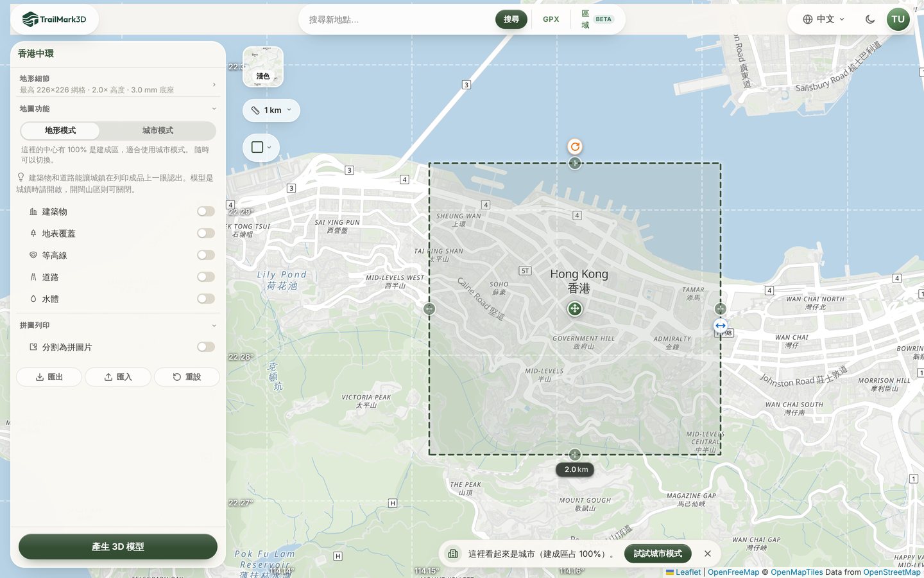
Task: Click the blue horizontal resize arrow handle
Action: [721, 326]
